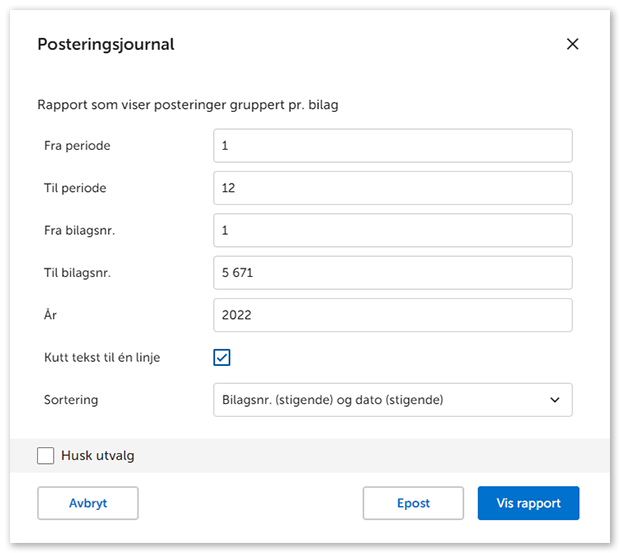Close the Posteringsjournal dialog with the X
The width and height of the screenshot is (620, 553).
pyautogui.click(x=572, y=44)
